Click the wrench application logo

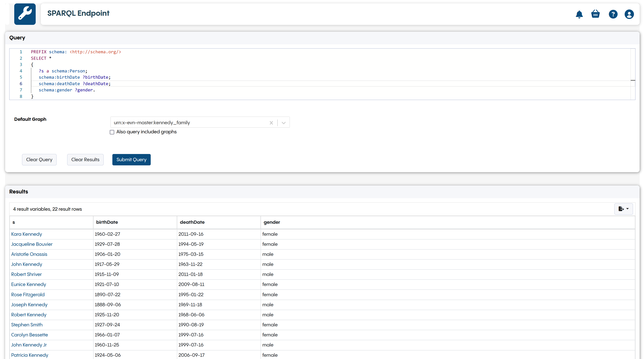pyautogui.click(x=25, y=14)
